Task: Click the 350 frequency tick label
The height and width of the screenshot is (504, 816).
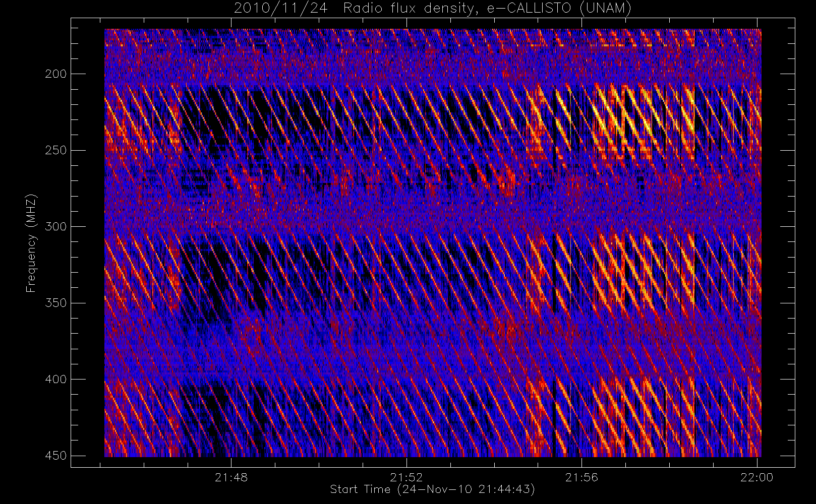Action: (55, 303)
